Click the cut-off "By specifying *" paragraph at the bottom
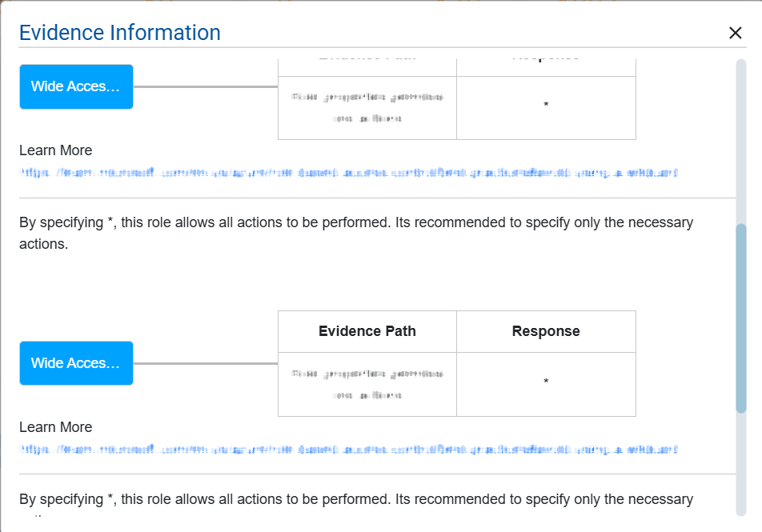The image size is (762, 532). [x=356, y=500]
